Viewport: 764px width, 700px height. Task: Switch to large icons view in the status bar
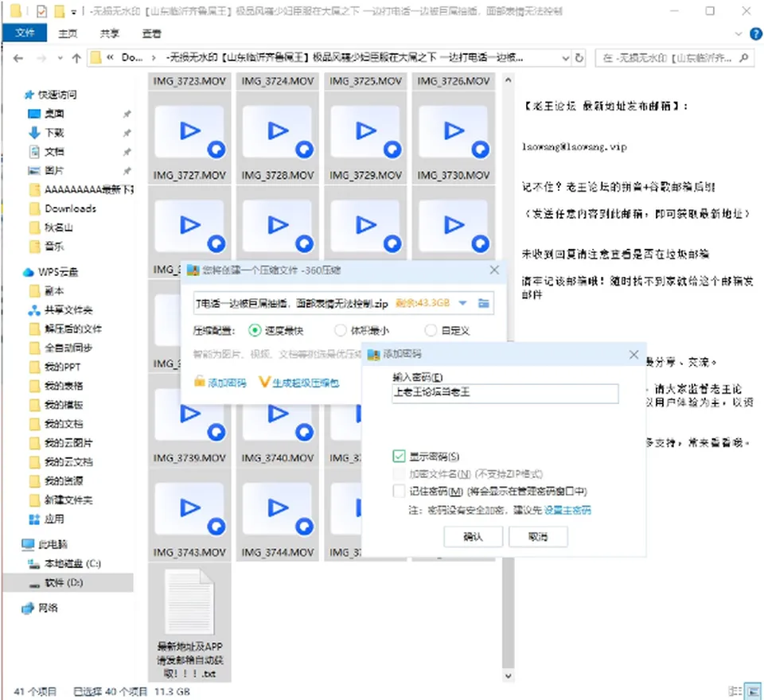(x=754, y=690)
